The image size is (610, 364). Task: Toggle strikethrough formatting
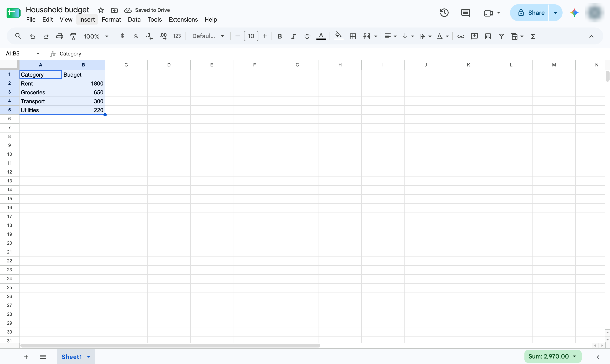coord(307,36)
